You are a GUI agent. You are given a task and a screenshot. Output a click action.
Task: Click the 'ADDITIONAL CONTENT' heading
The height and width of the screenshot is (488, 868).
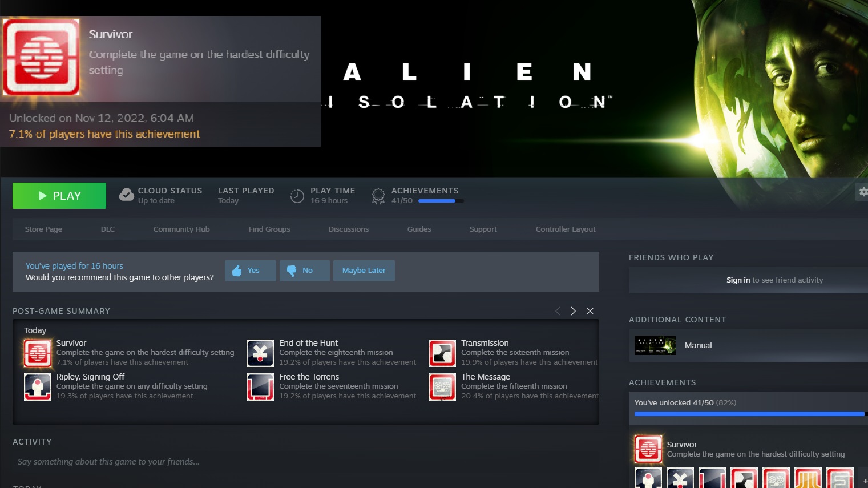coord(677,320)
